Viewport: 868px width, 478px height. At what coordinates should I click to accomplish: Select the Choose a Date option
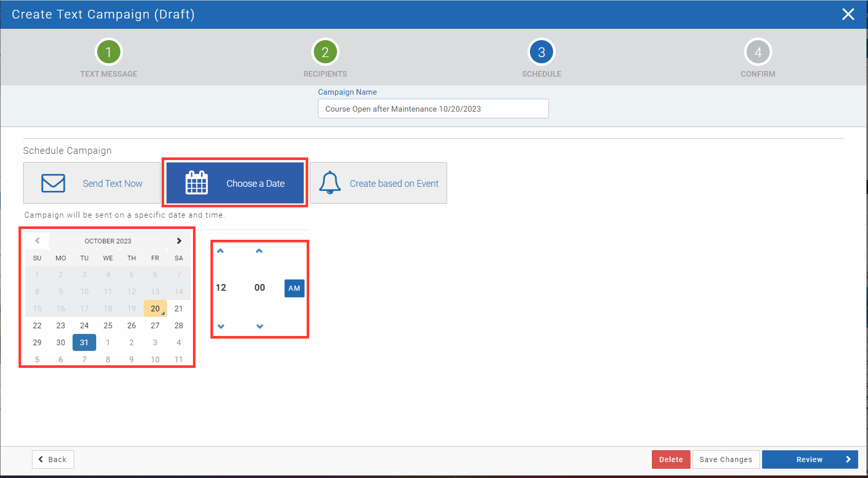[235, 183]
